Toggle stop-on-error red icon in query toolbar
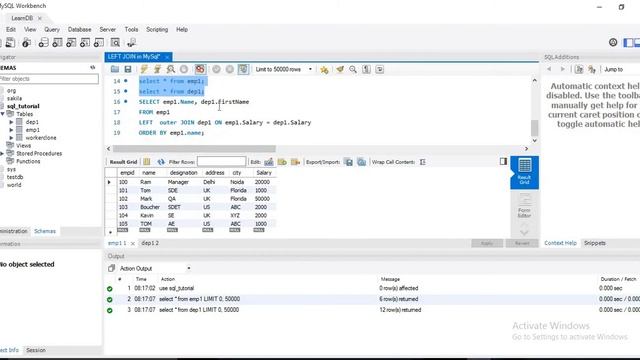The width and height of the screenshot is (640, 360). 200,69
